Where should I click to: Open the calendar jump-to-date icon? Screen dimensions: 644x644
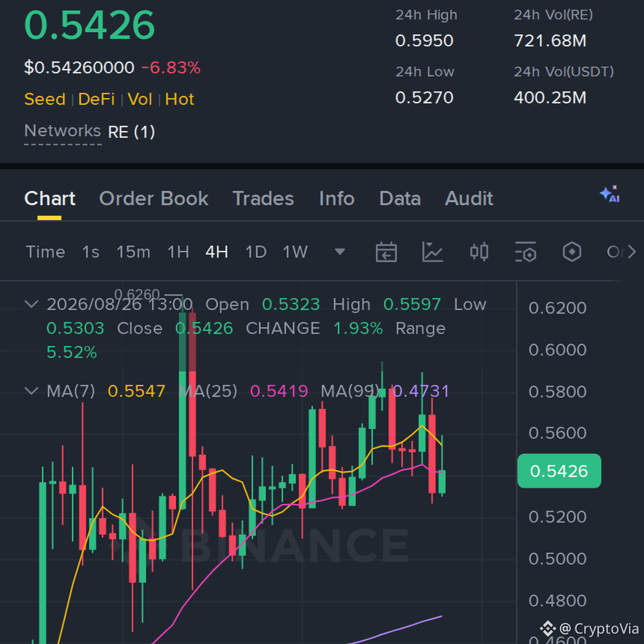(x=386, y=252)
